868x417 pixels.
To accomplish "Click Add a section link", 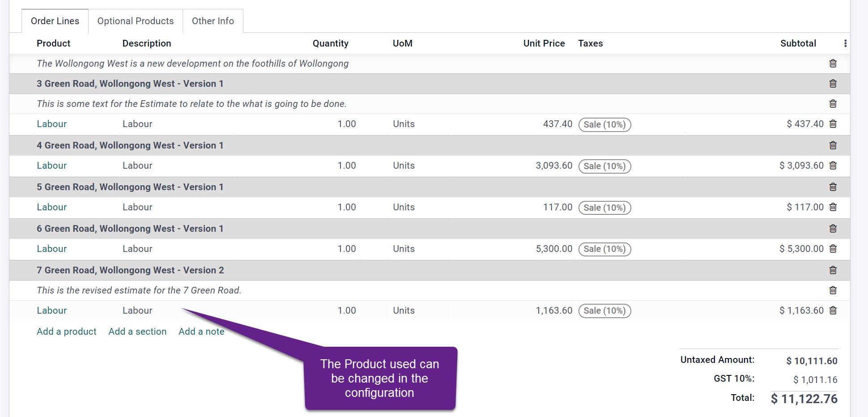I will click(137, 332).
